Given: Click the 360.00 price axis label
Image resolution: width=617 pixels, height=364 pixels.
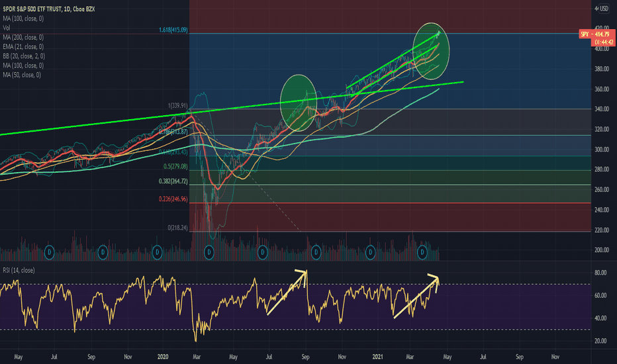Looking at the screenshot, I should click(x=602, y=89).
